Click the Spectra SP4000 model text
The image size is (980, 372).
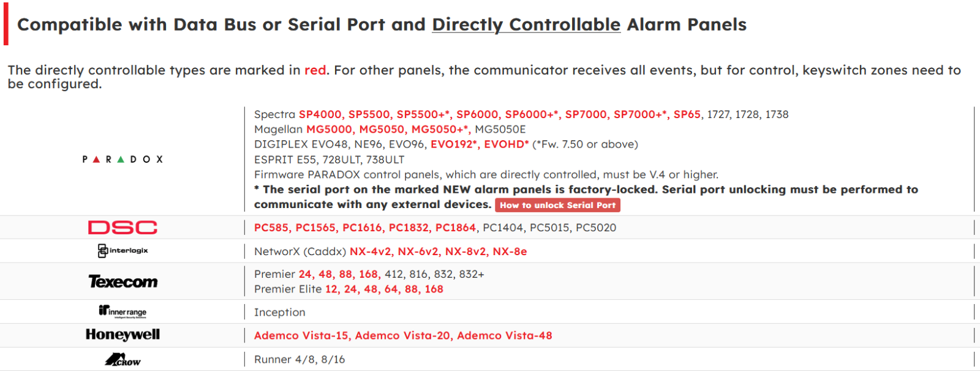coord(320,114)
